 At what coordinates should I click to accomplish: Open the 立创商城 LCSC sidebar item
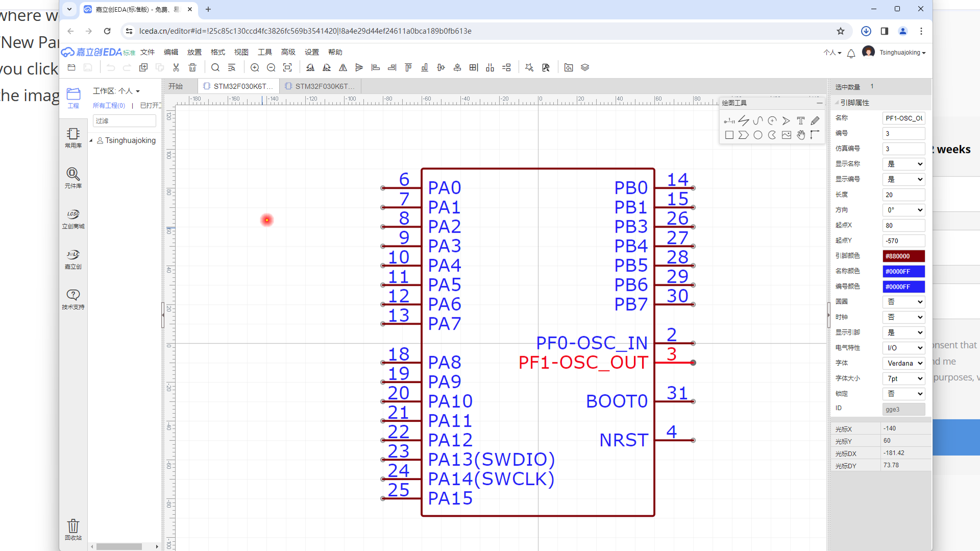point(73,218)
